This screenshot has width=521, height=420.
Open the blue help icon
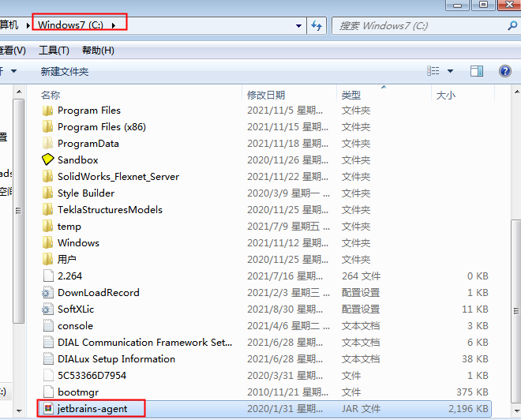coord(504,71)
